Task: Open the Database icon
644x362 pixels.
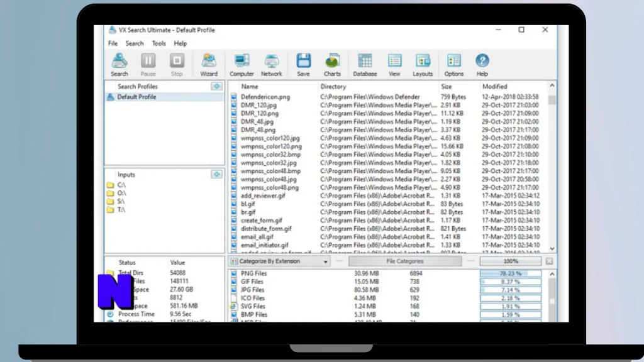Action: pos(365,65)
